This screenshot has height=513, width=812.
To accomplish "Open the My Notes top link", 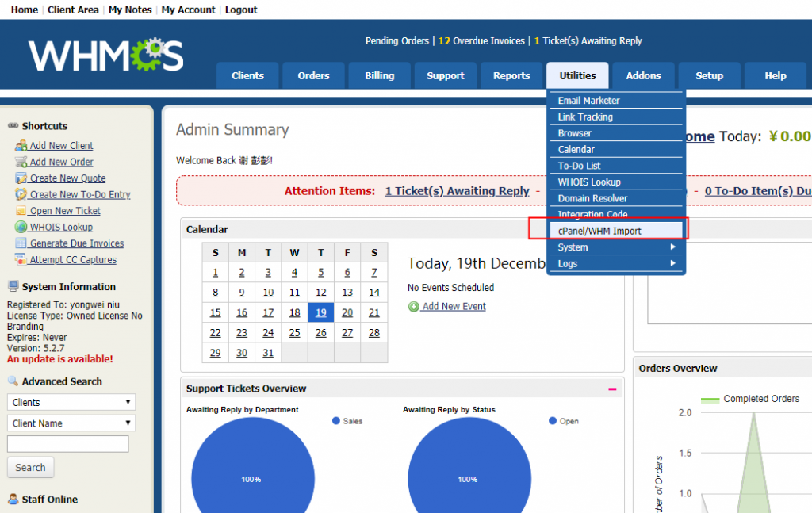I will pos(130,10).
